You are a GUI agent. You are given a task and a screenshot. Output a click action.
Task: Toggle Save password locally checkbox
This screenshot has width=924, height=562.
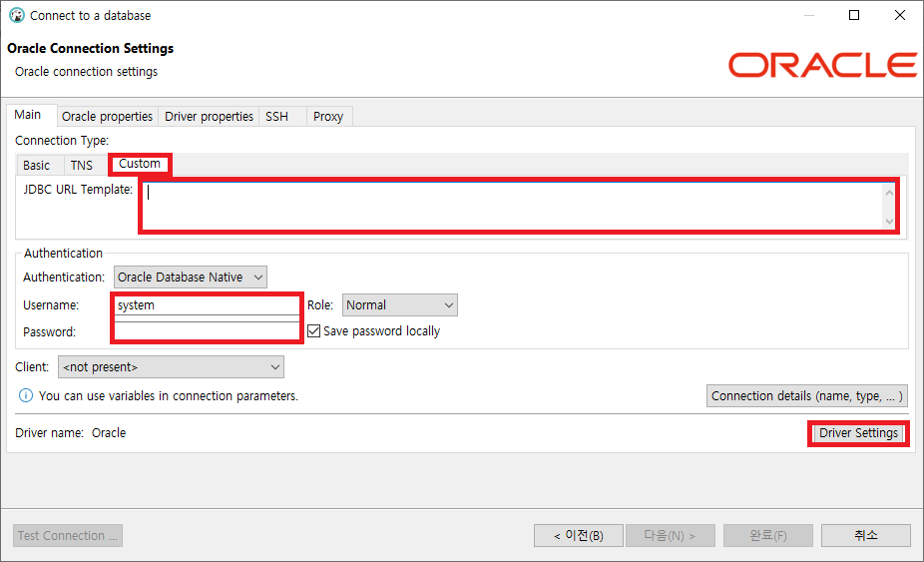tap(314, 330)
